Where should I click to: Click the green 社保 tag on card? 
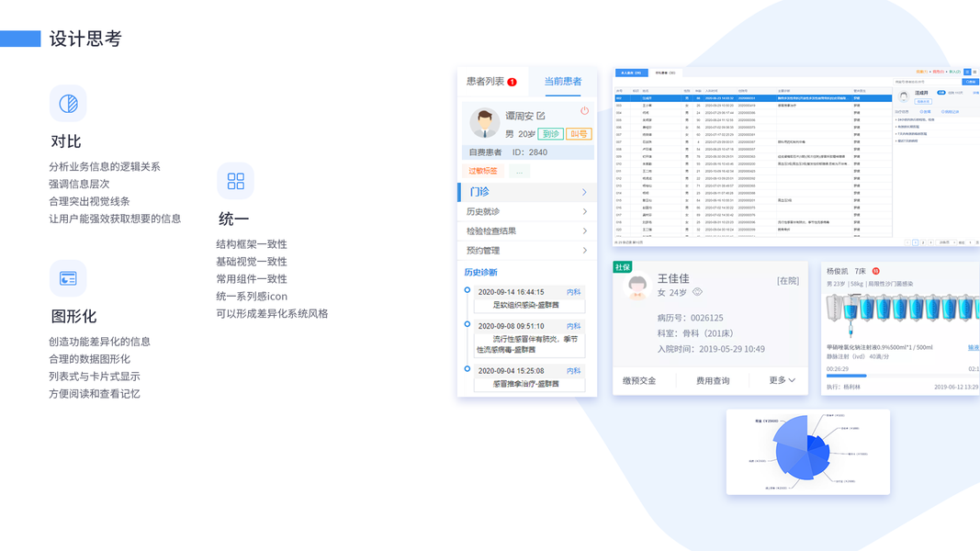click(623, 267)
